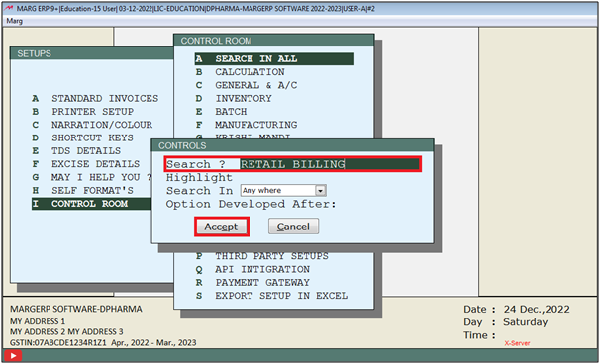
Task: Select SEARCH IN ALL in Control Room
Action: (x=274, y=59)
